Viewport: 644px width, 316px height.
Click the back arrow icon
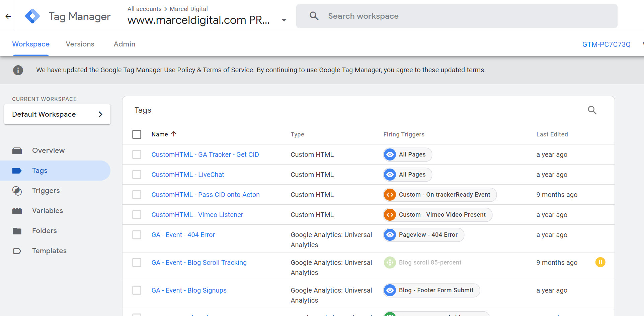coord(8,16)
